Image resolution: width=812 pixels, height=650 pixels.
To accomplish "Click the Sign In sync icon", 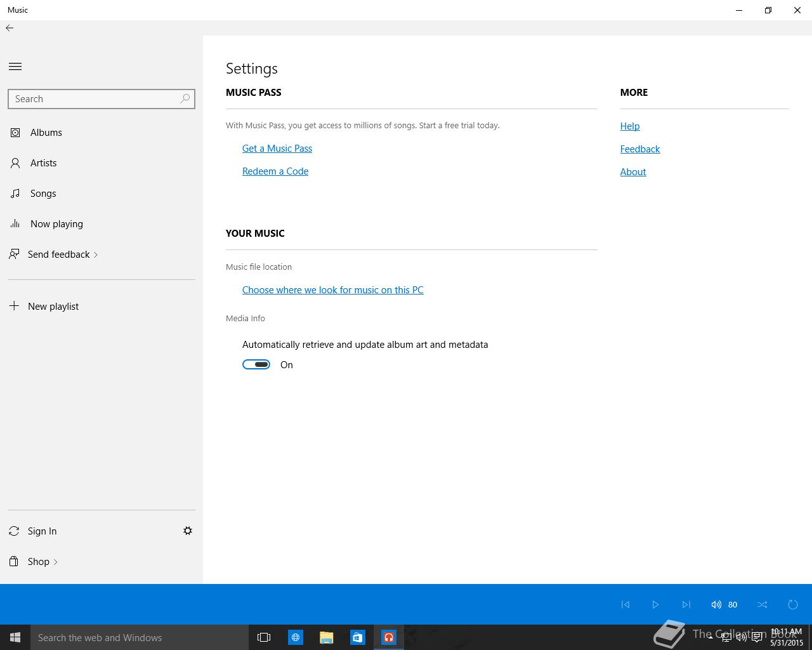I will pos(14,531).
